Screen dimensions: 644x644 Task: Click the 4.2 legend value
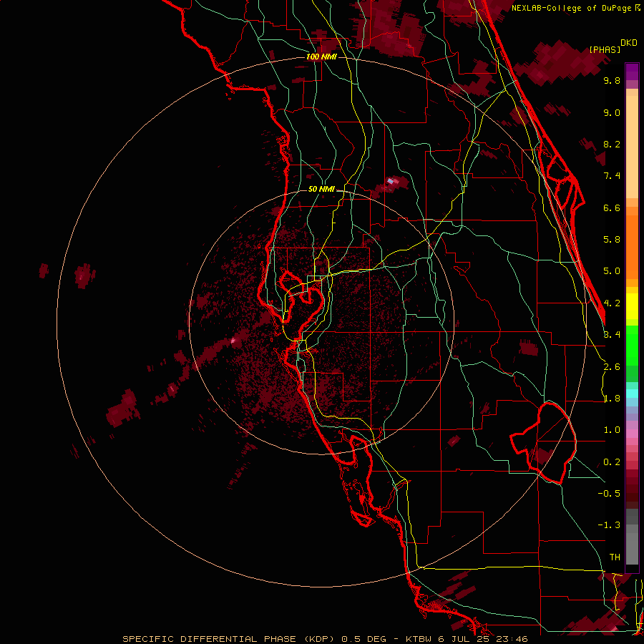[x=612, y=303]
